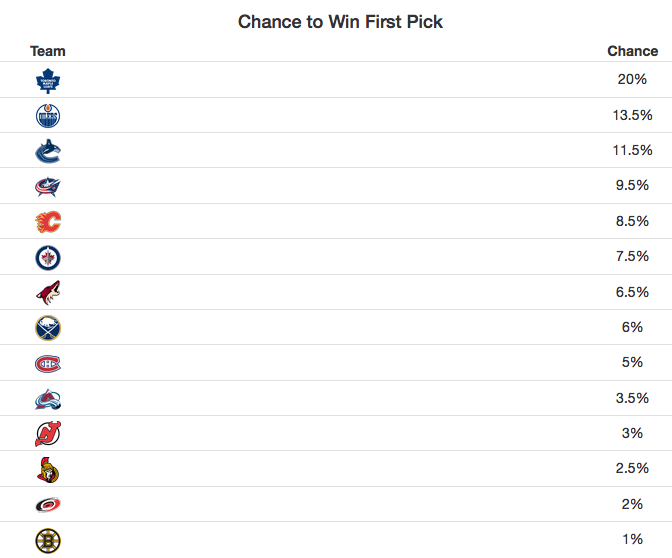Viewport: 672px width, 558px height.
Task: Click the Team column header
Action: 48,51
